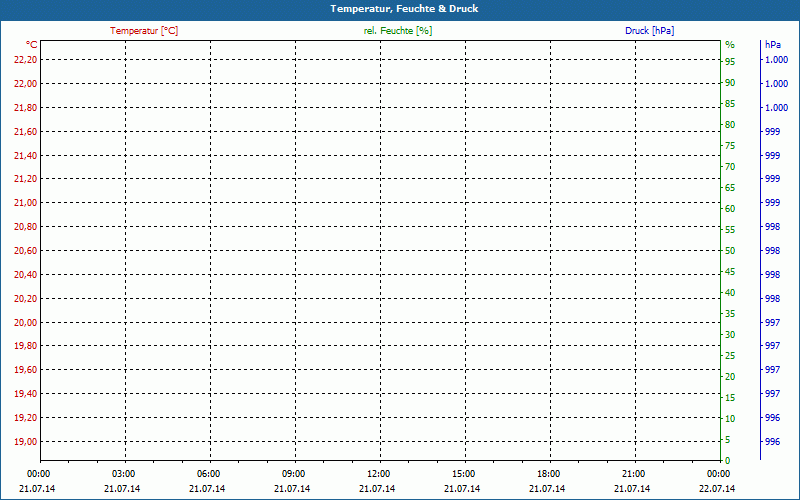Pick the '19,20' temperature axis value
Viewport: 800px width, 500px height.
pyautogui.click(x=26, y=417)
